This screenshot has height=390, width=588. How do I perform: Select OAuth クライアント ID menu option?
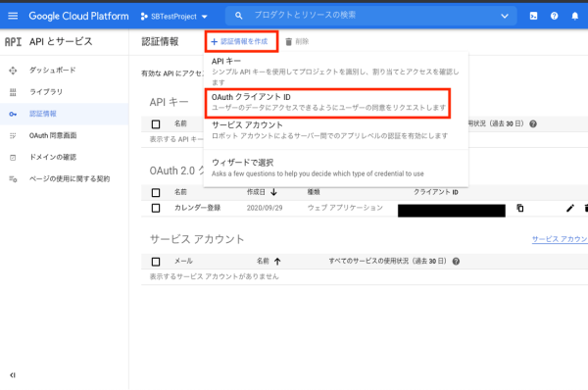pos(327,102)
